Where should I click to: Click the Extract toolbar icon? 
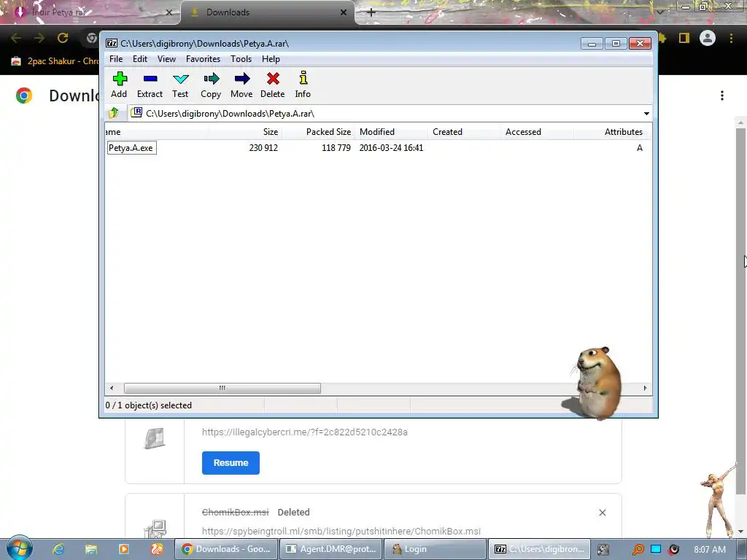[x=150, y=85]
